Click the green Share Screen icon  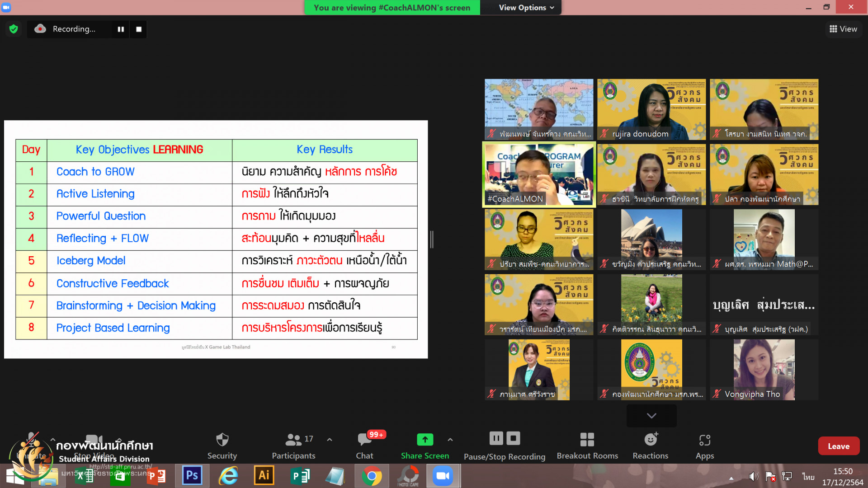(425, 439)
